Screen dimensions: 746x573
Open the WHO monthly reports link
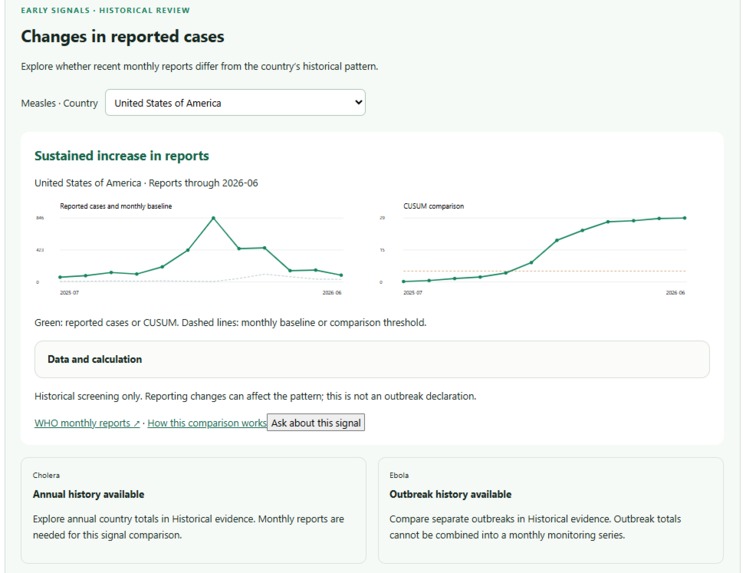pyautogui.click(x=87, y=423)
